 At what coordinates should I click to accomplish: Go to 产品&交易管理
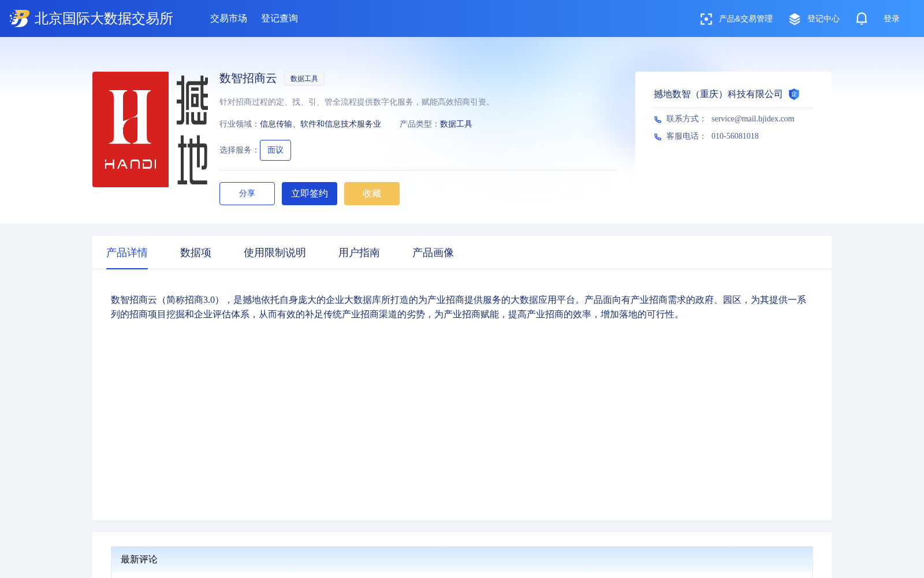click(746, 19)
